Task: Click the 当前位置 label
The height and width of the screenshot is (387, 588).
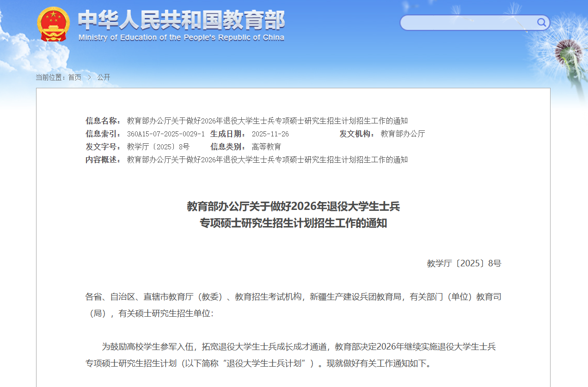Action: pos(50,77)
